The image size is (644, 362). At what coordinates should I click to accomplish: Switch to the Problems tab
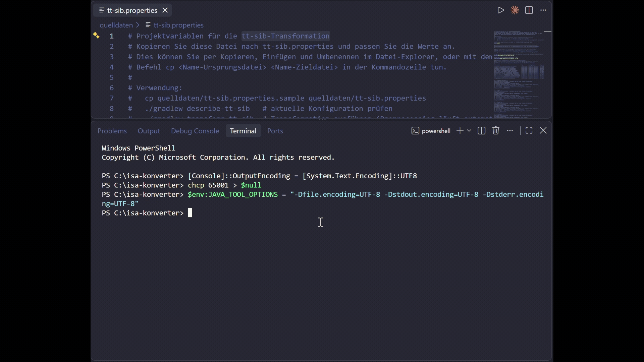pos(112,131)
